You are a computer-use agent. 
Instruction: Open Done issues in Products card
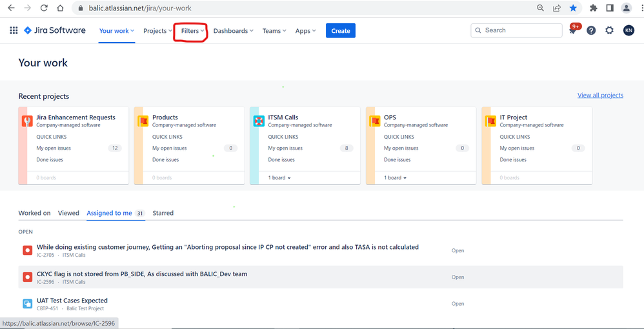pyautogui.click(x=166, y=160)
